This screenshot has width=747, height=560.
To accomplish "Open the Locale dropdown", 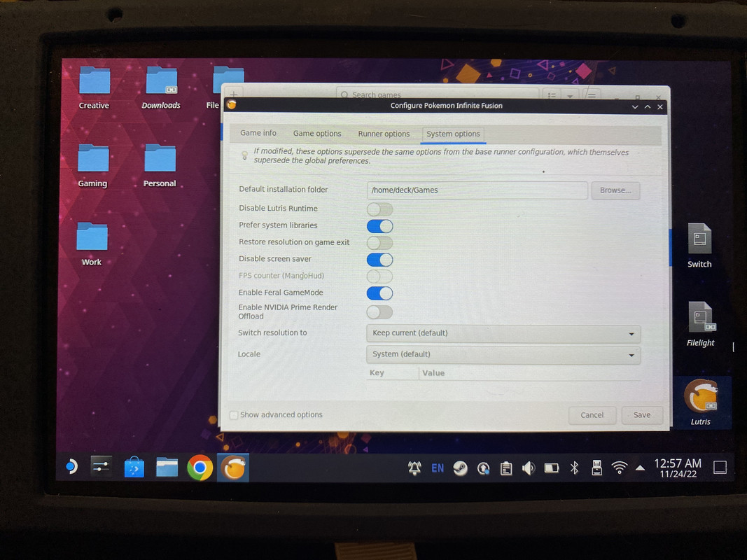I will [x=503, y=355].
